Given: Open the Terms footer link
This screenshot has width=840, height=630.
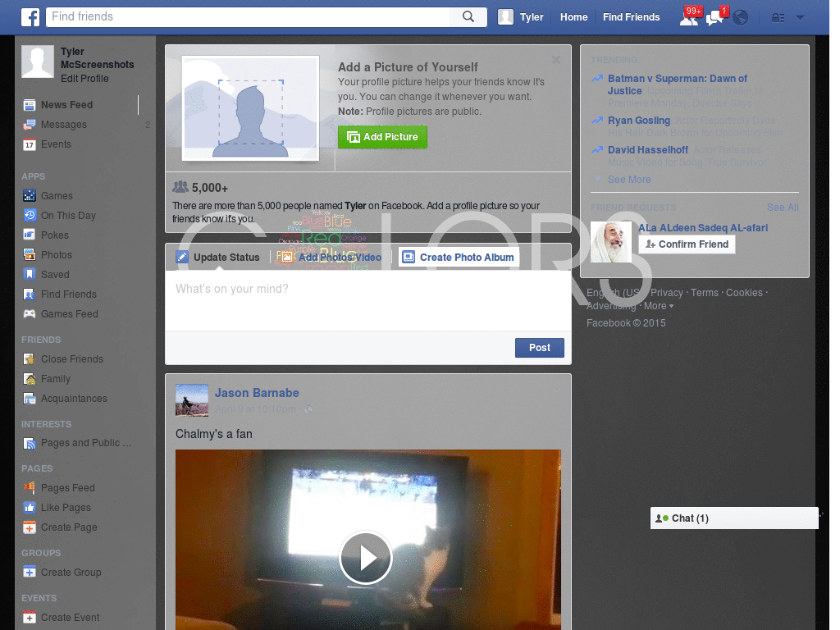Looking at the screenshot, I should pyautogui.click(x=705, y=293).
